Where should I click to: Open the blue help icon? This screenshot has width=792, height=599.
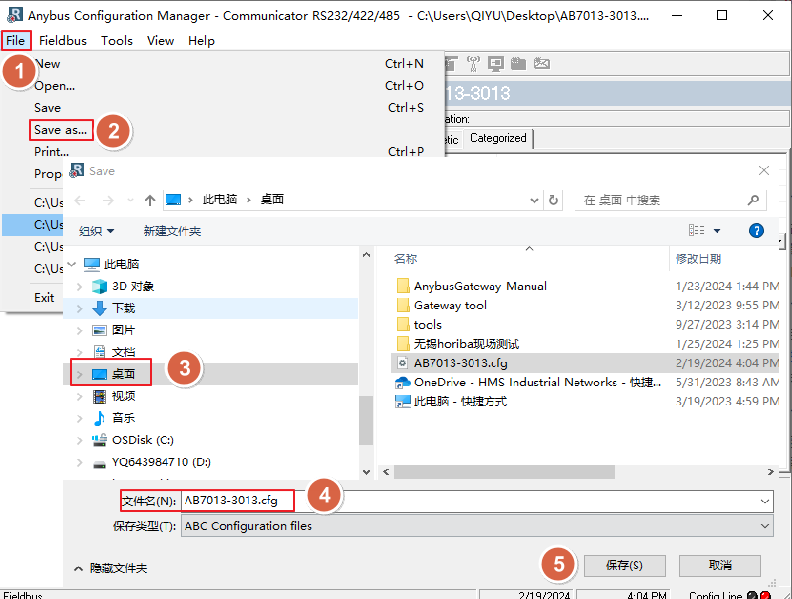pyautogui.click(x=756, y=231)
